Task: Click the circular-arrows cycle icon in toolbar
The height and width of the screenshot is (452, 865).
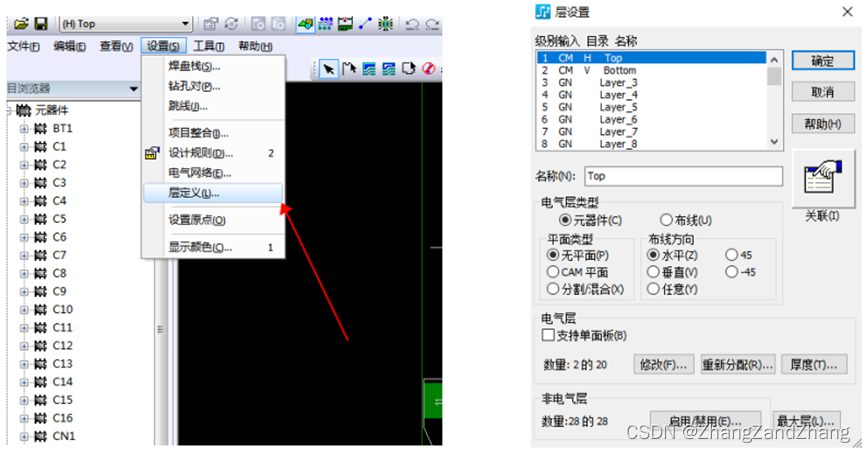Action: 231,24
